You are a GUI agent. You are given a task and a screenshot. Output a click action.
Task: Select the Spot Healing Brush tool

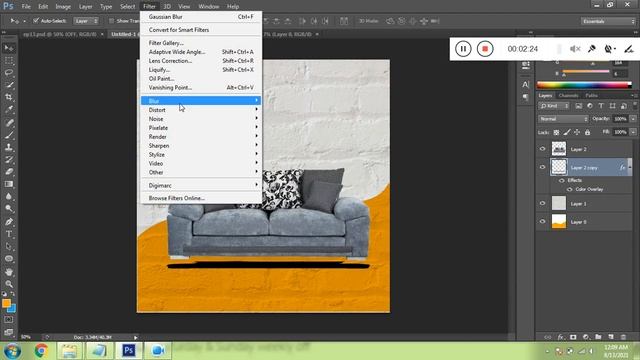(x=9, y=123)
